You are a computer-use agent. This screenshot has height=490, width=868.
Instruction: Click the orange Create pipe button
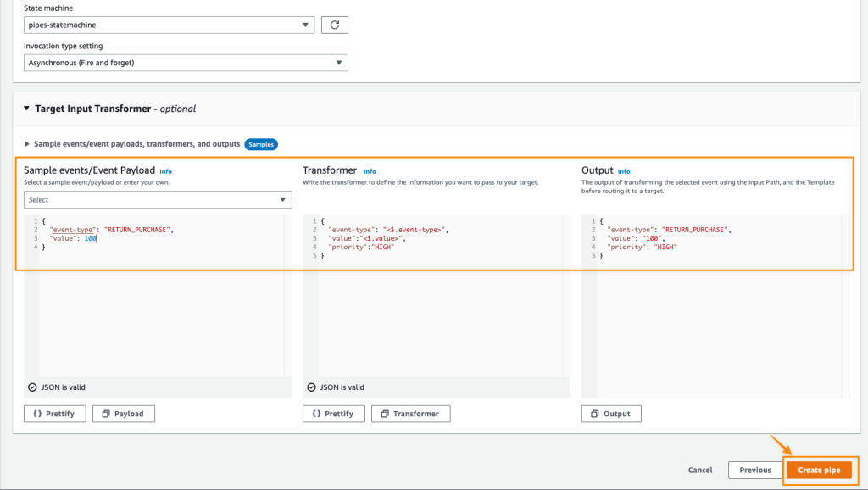click(x=820, y=470)
